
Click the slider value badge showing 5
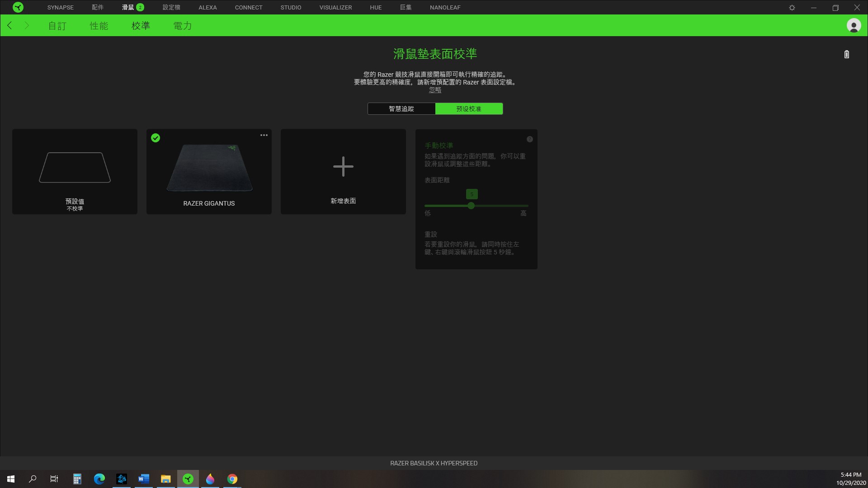(x=472, y=194)
